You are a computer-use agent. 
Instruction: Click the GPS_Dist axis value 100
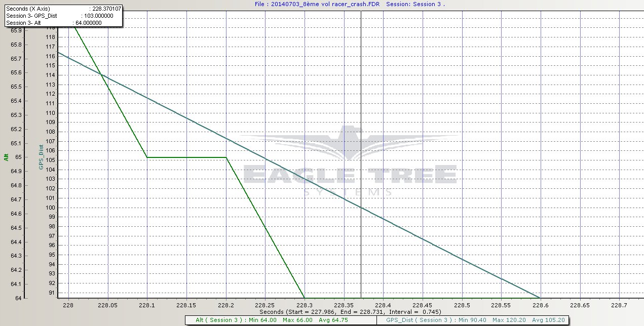click(x=50, y=208)
